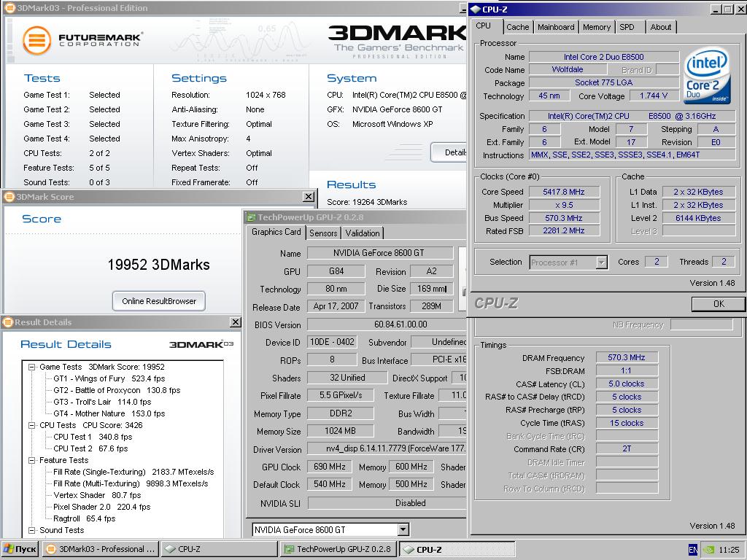The height and width of the screenshot is (560, 747).
Task: Open the Memory tab in CPU-Z
Action: point(597,27)
